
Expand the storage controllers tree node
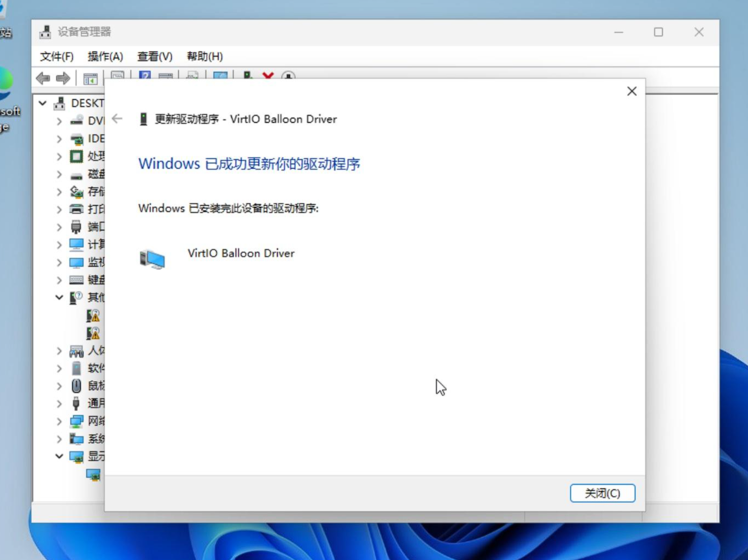click(59, 192)
